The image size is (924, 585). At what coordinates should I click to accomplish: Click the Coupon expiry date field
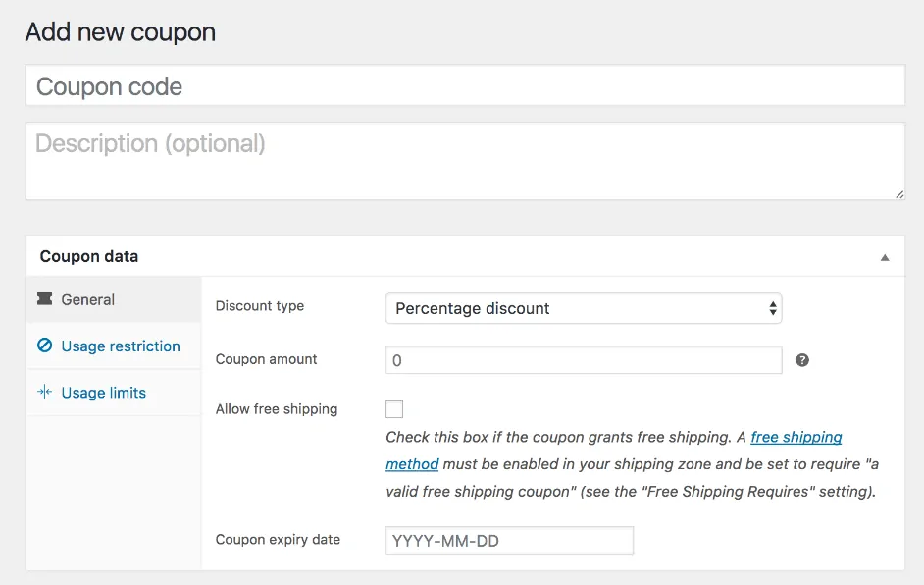point(508,540)
